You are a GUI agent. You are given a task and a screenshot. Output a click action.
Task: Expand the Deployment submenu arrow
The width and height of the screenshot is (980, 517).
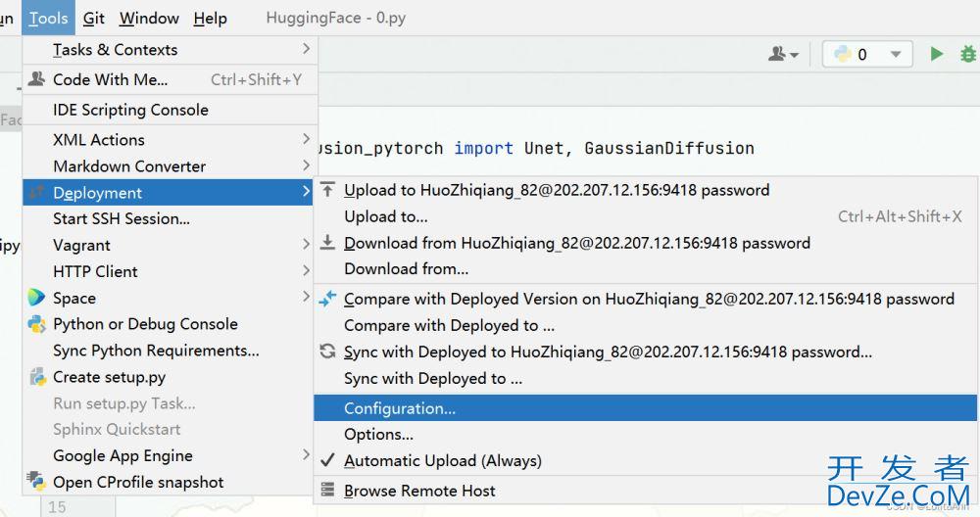[306, 192]
